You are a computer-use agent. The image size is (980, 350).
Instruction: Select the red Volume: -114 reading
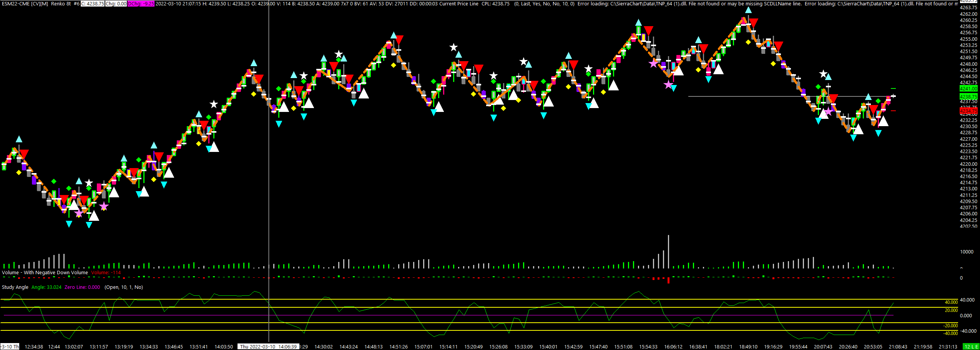point(106,273)
